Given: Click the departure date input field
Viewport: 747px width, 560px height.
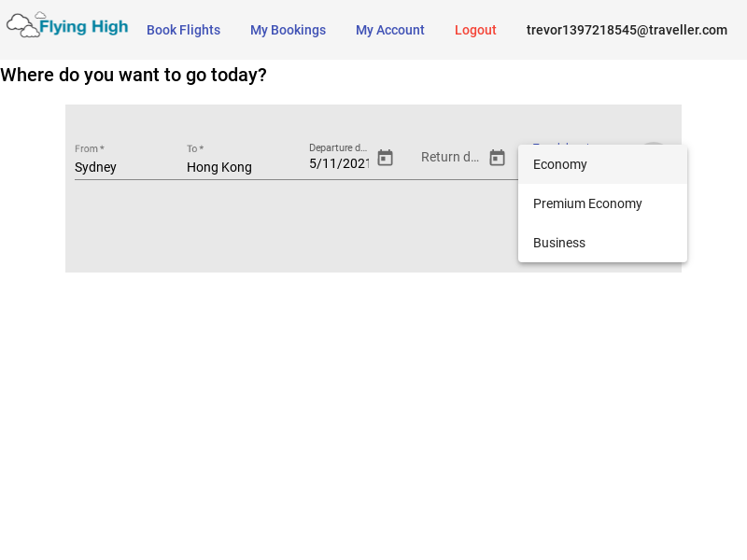Looking at the screenshot, I should point(339,163).
